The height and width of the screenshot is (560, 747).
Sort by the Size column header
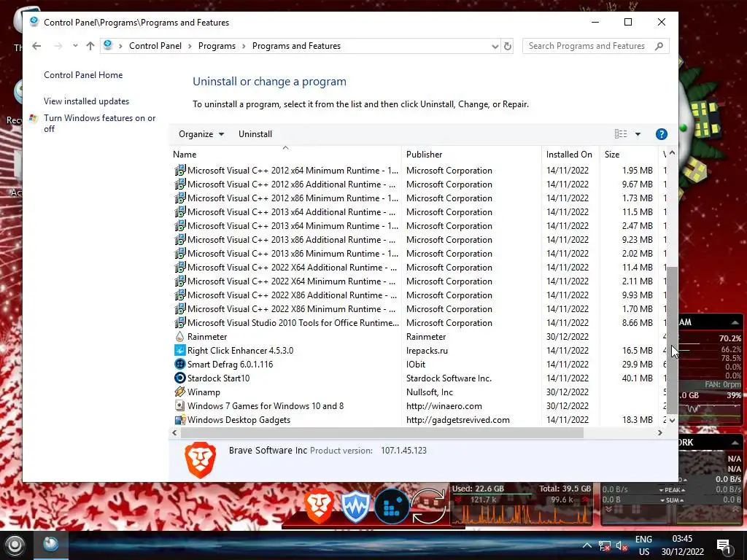pos(629,155)
